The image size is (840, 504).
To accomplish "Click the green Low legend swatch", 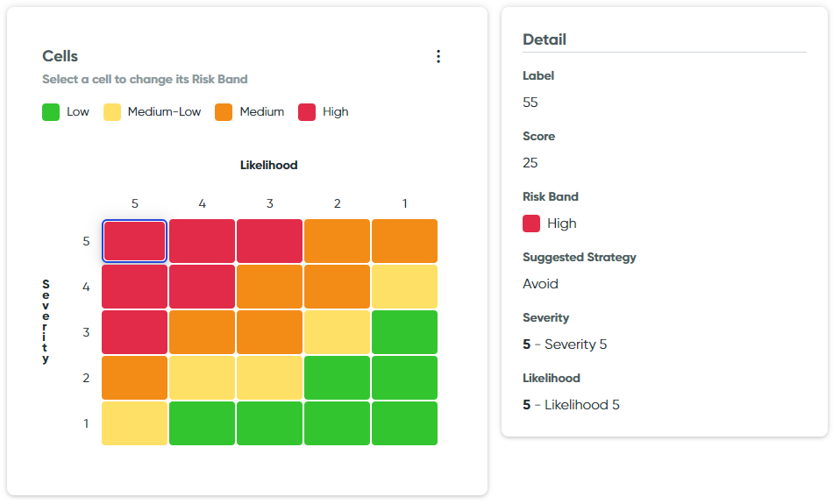I will pos(51,112).
